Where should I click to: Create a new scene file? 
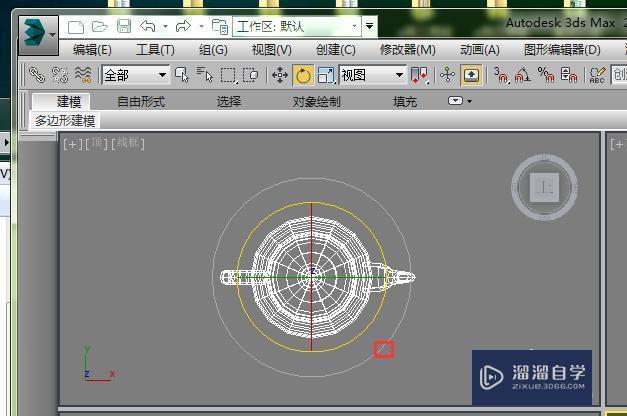click(x=76, y=27)
